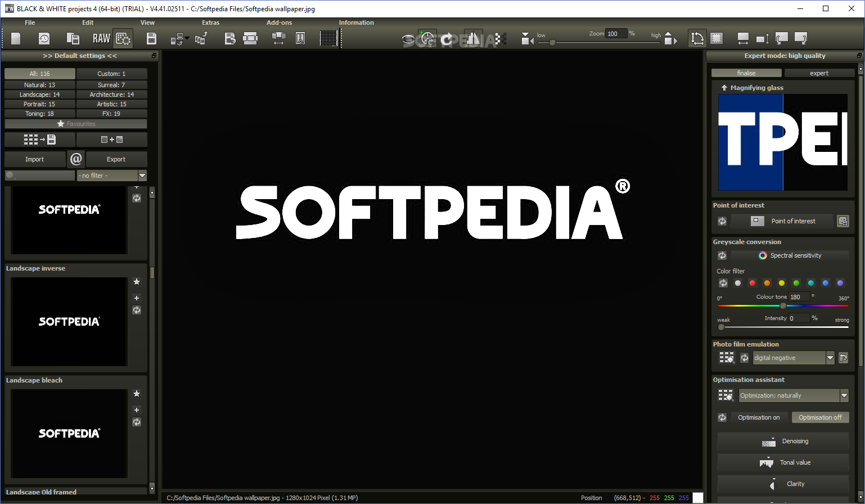Filter presets by Portrait: 15
This screenshot has width=865, height=504.
pos(39,104)
